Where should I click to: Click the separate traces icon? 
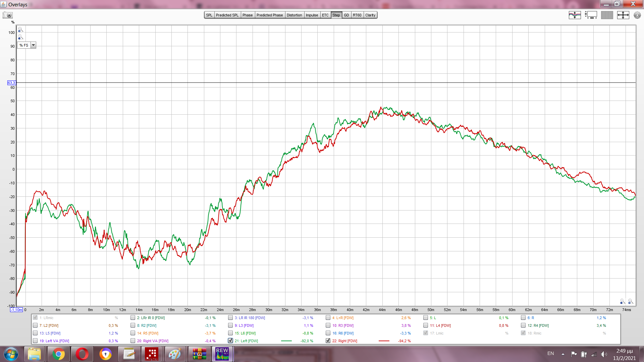click(x=575, y=15)
